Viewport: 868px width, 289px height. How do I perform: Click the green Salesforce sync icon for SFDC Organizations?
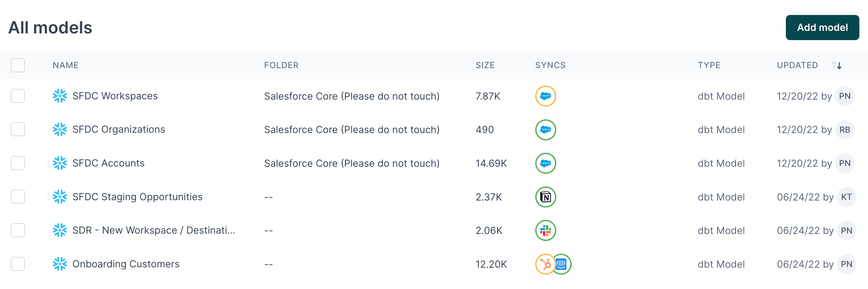(545, 129)
